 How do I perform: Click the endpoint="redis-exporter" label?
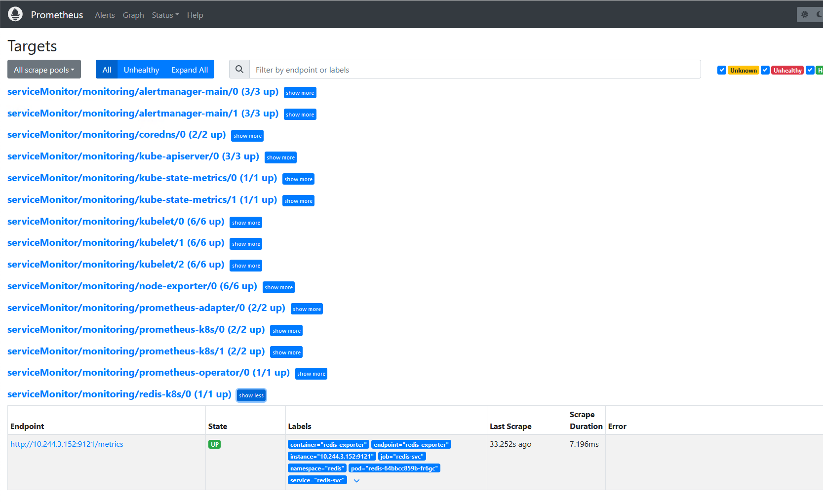(411, 445)
